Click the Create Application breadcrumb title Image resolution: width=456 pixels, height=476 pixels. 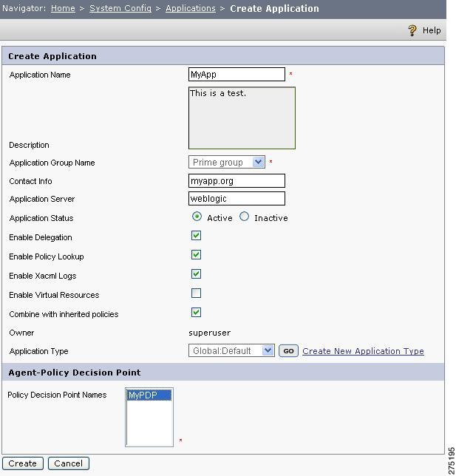click(x=274, y=8)
